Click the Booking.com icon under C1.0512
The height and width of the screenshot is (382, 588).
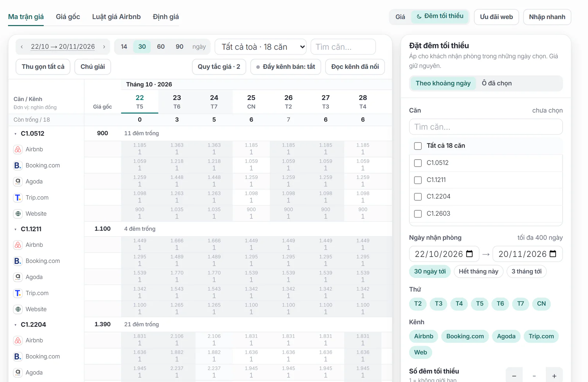tap(18, 165)
